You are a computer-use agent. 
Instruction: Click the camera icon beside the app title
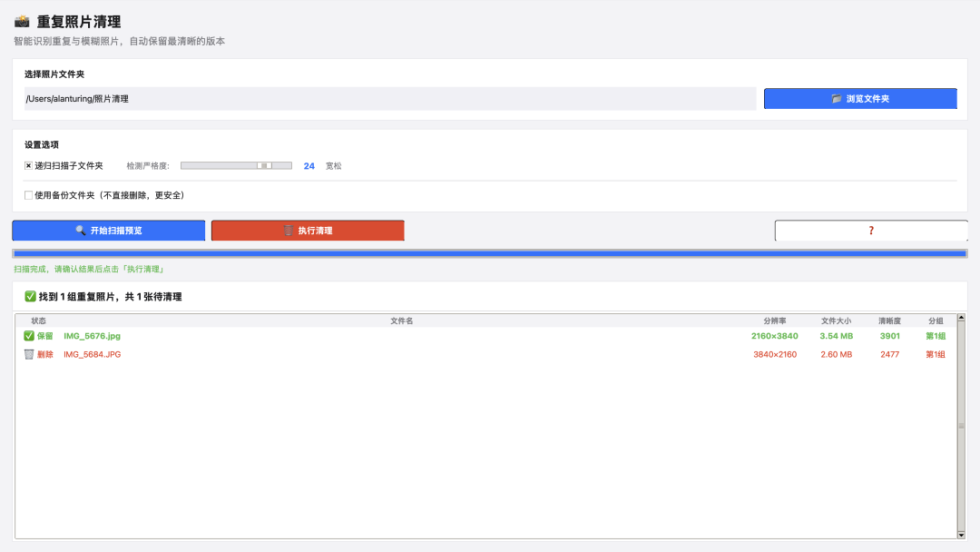(x=22, y=22)
